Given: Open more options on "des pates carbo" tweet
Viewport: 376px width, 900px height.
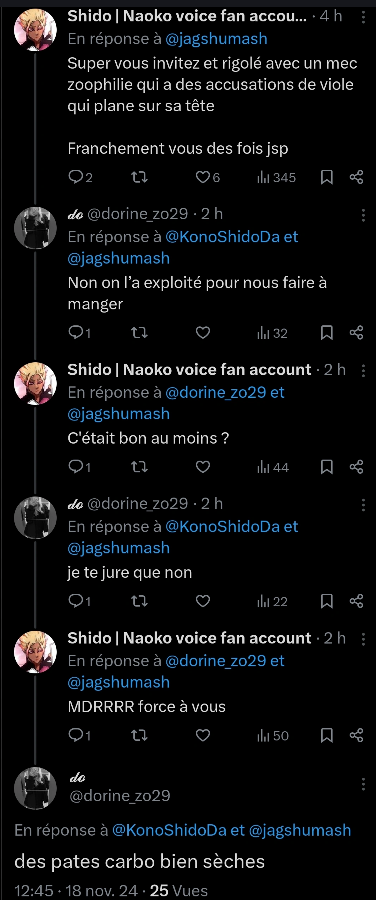Looking at the screenshot, I should tap(363, 783).
